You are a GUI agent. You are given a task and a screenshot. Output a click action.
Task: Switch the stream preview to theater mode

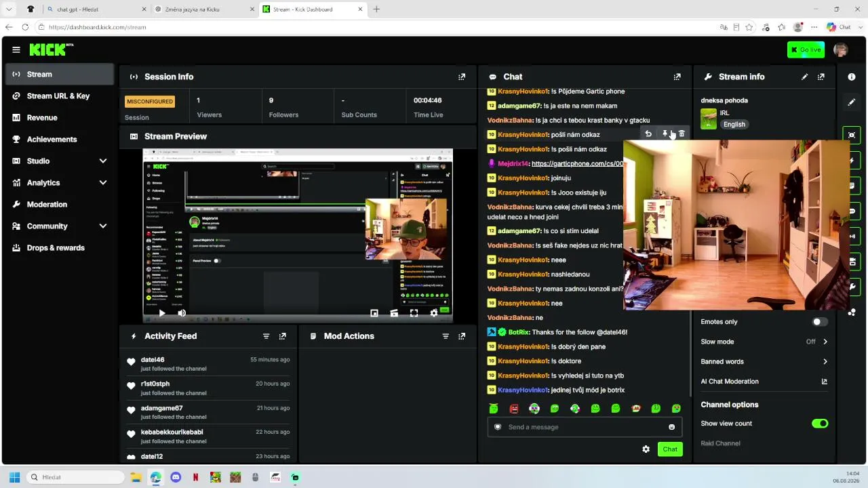[x=394, y=313]
